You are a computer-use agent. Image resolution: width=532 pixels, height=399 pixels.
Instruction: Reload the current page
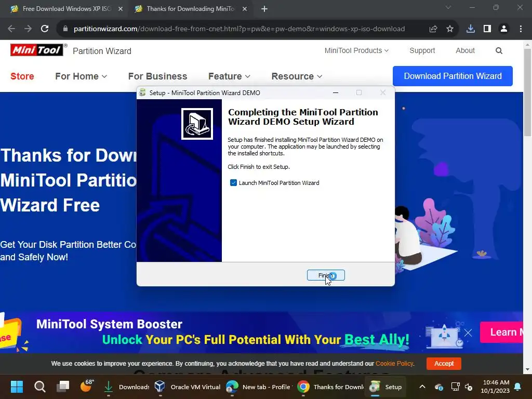click(x=45, y=29)
